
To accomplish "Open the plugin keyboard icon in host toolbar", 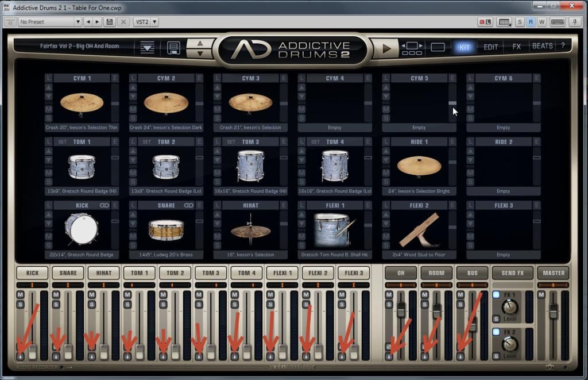I will (x=505, y=22).
